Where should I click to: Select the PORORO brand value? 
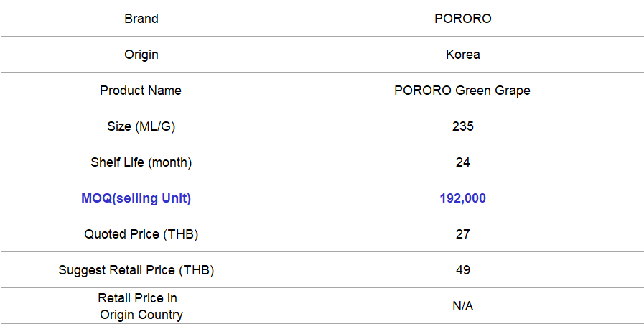click(463, 19)
